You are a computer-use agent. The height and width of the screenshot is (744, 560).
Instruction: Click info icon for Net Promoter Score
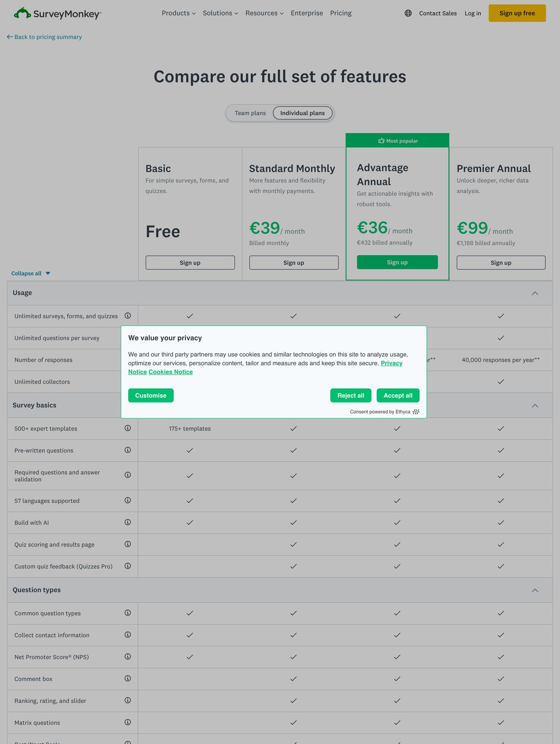coord(128,656)
